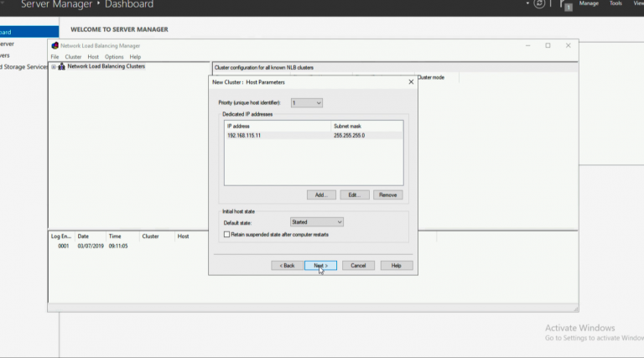Screen dimensions: 644x358
Task: Select Dashboard in Server Manager sidebar
Action: [x=29, y=32]
